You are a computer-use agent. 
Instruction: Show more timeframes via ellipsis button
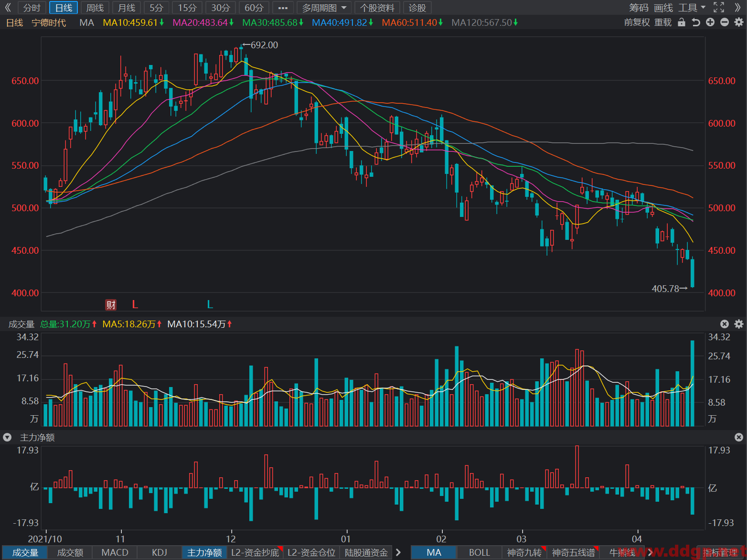[283, 8]
